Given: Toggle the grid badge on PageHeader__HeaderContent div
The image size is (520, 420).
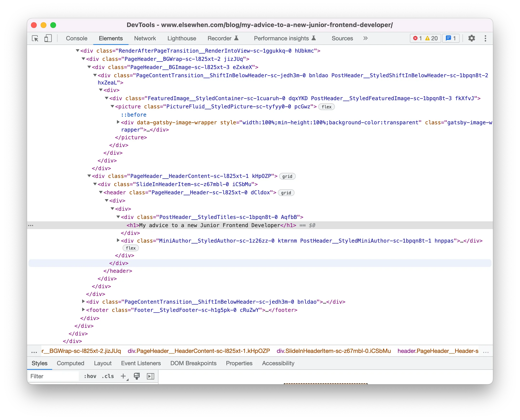Looking at the screenshot, I should coord(287,176).
